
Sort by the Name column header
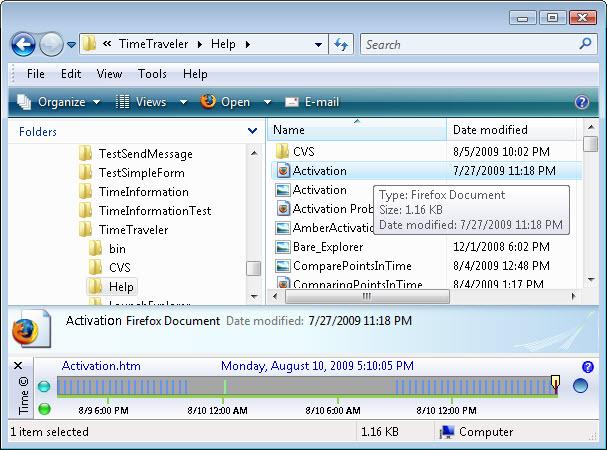357,130
